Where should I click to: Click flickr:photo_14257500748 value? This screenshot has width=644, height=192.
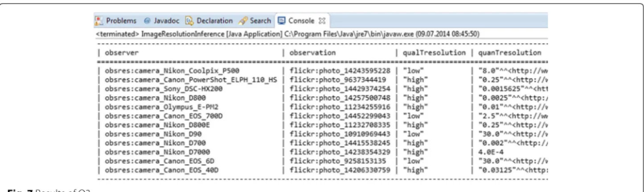[x=340, y=98]
